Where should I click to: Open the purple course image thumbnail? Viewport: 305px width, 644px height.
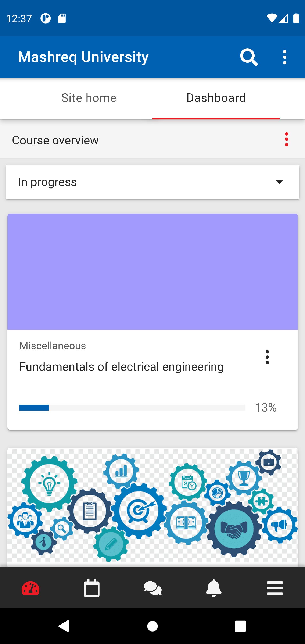pos(152,272)
